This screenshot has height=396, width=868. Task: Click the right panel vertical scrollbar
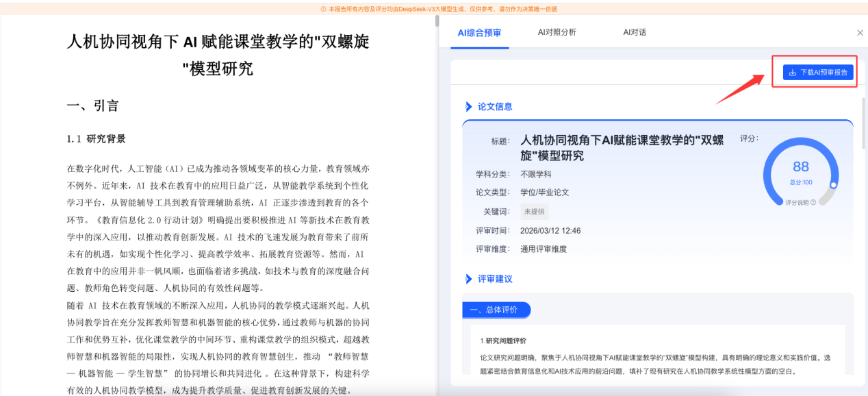tap(863, 123)
